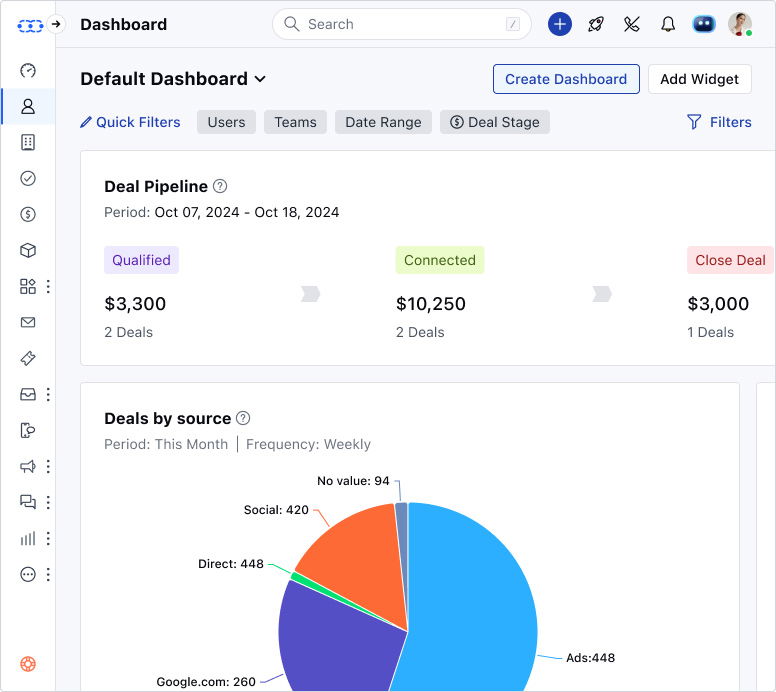Click the 'Google.com: 260' chart label
776x692 pixels.
(206, 682)
